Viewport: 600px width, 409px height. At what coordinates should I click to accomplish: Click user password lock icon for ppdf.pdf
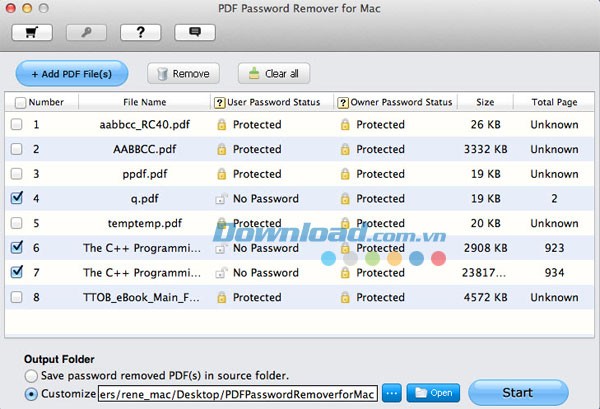click(x=222, y=174)
